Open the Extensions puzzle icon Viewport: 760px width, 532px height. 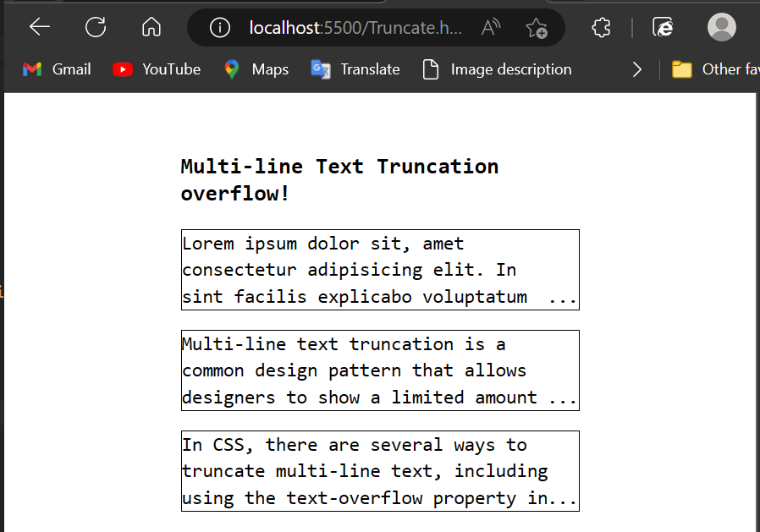[x=601, y=28]
